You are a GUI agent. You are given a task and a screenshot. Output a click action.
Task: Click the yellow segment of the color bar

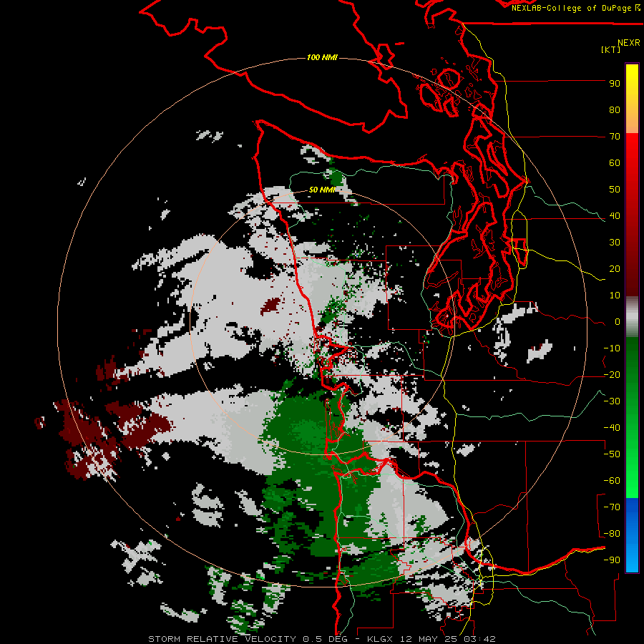click(x=632, y=99)
